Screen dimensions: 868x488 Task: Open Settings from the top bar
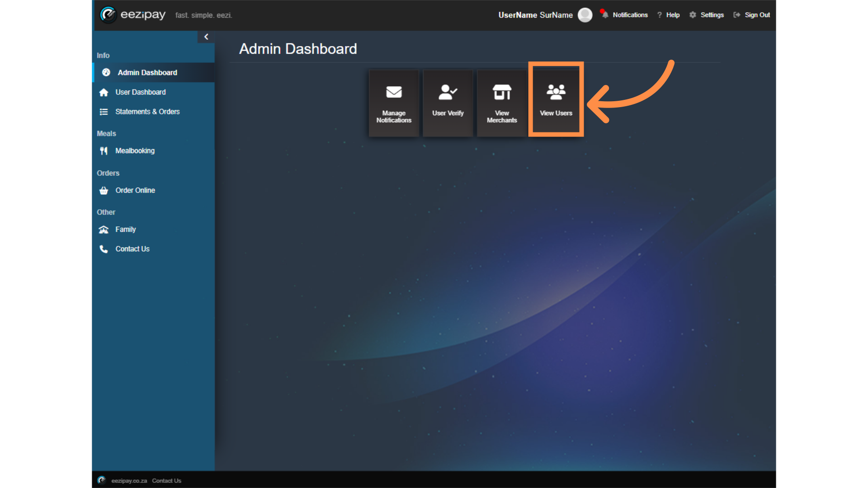712,15
